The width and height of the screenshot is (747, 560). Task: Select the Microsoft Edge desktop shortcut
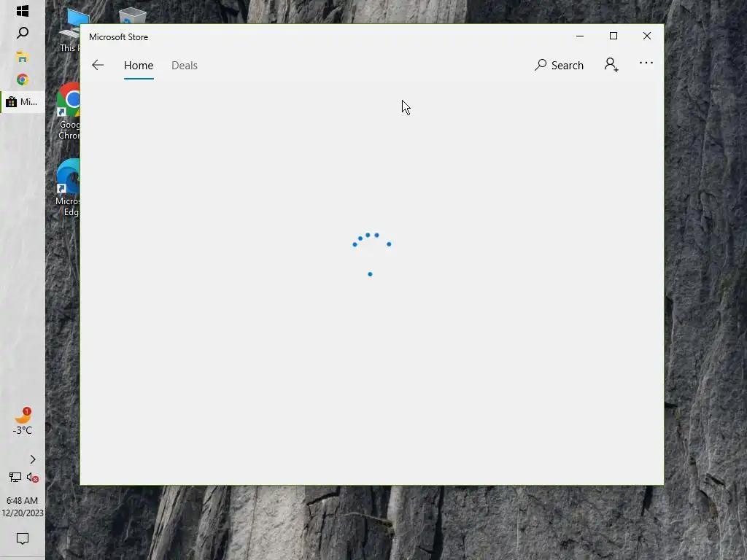[x=68, y=187]
